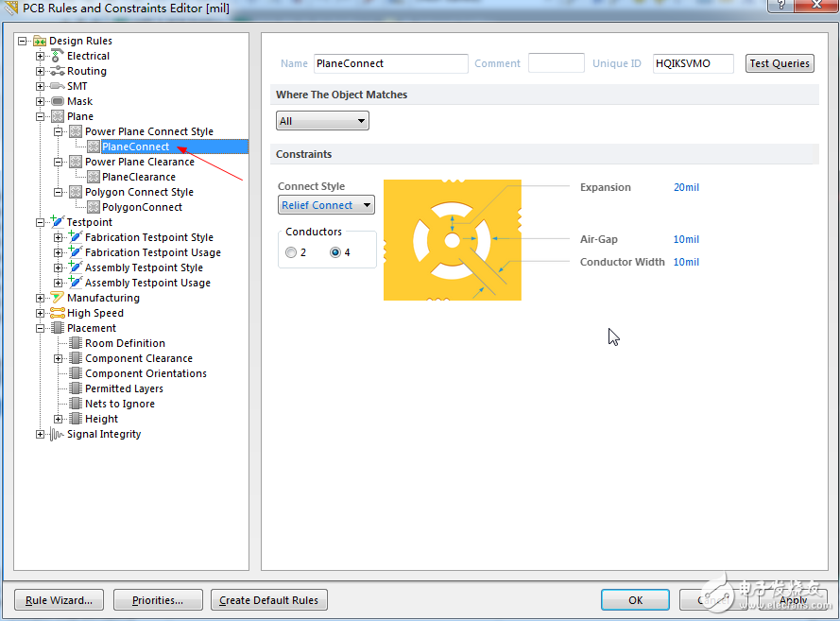Click the Name input field

(390, 63)
